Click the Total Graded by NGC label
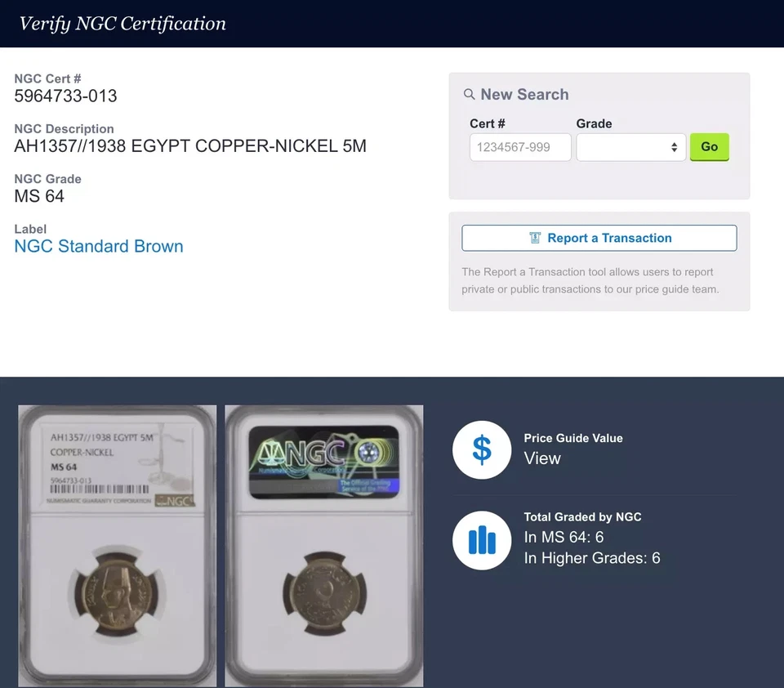784x688 pixels. [x=582, y=517]
